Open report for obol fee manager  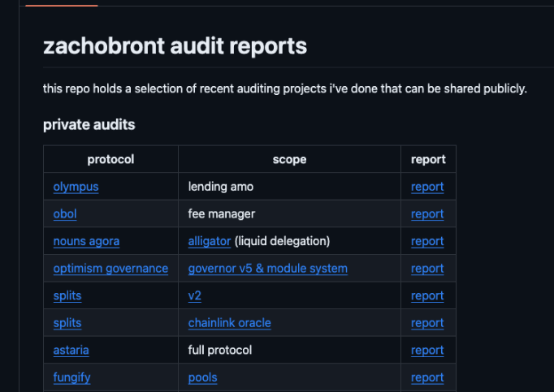pos(427,213)
